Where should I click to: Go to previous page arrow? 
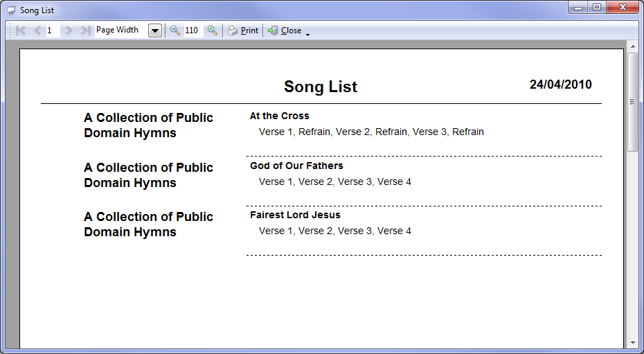pos(37,30)
